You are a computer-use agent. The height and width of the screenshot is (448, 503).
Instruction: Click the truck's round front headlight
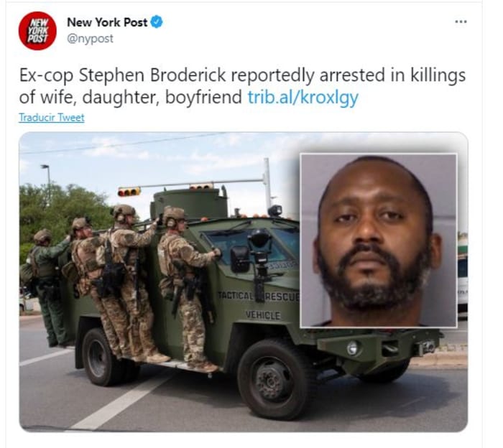(353, 347)
